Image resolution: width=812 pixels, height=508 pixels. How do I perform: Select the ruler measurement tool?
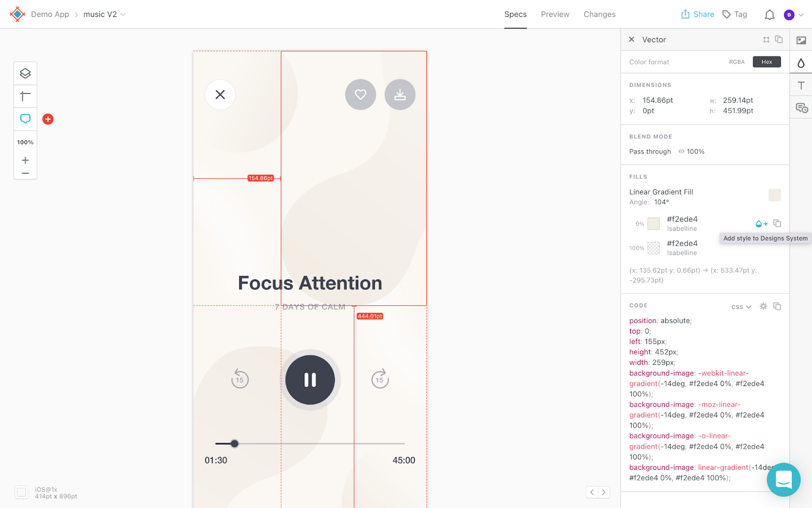25,96
